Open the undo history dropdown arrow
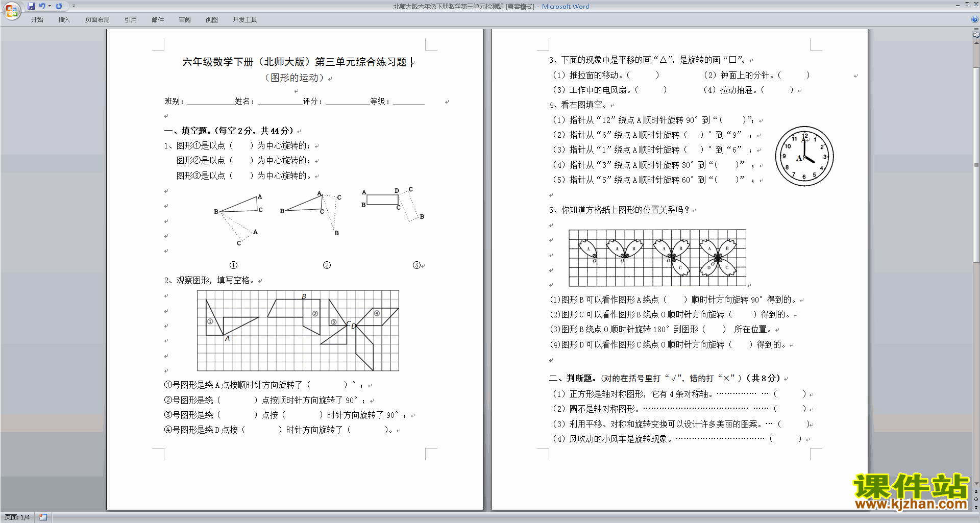Viewport: 980px width, 523px height. (50, 6)
